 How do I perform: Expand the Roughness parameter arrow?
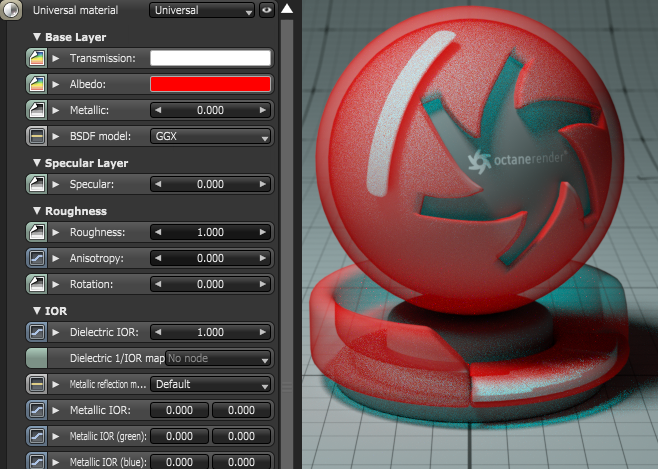point(56,232)
